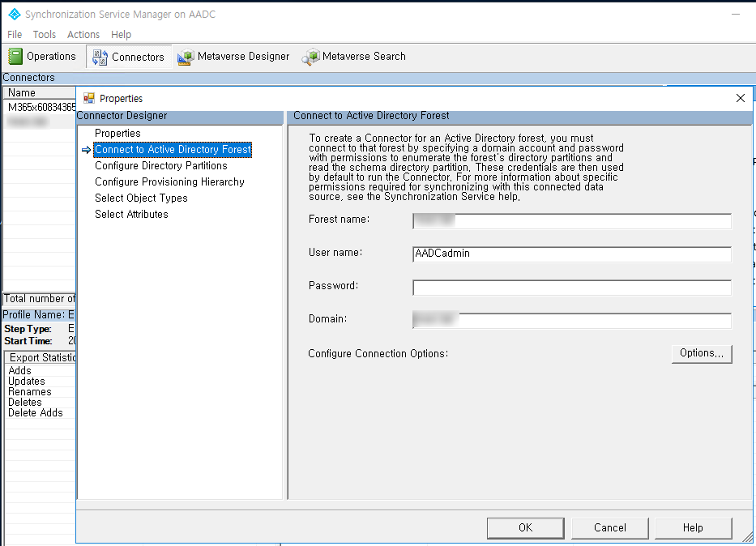Click the Synchronization Service Manager title icon
The image size is (756, 546).
(x=15, y=15)
